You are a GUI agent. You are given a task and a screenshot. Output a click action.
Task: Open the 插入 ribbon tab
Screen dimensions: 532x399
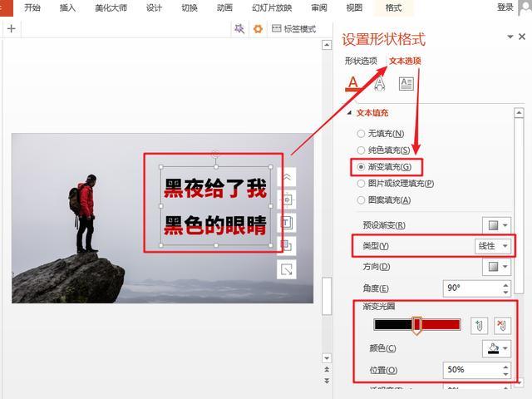67,7
